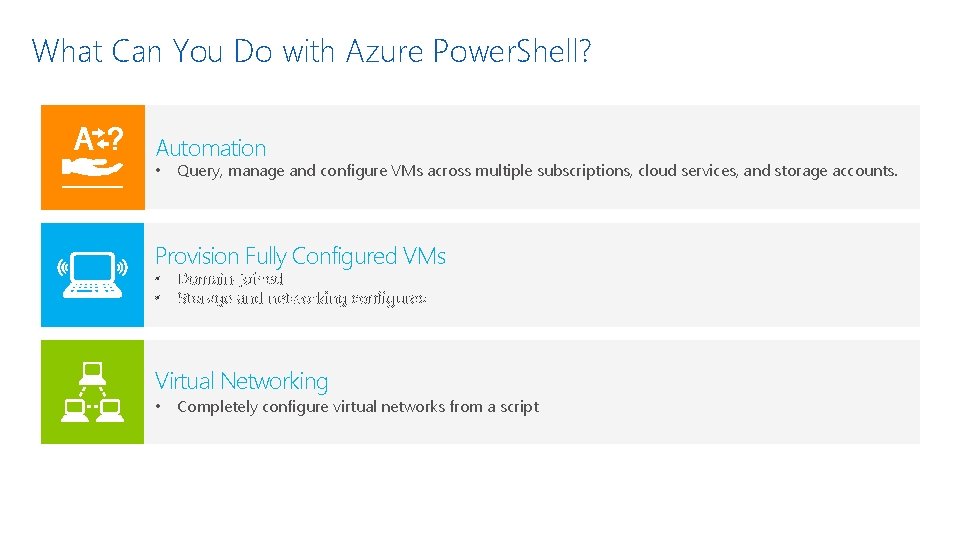Select the Completely configure virtual networks bullet
Viewport: 960px width, 540px height.
point(358,407)
